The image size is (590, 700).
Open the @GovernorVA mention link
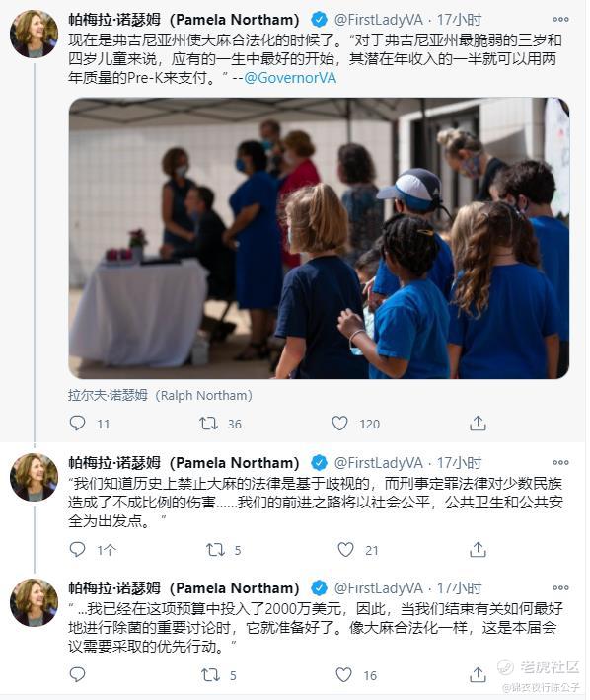click(290, 78)
